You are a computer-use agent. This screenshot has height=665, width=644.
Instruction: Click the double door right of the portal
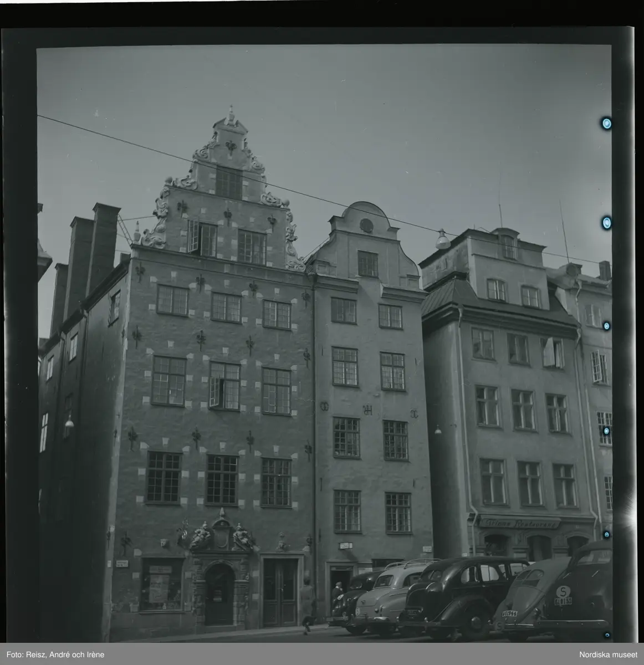(x=280, y=591)
